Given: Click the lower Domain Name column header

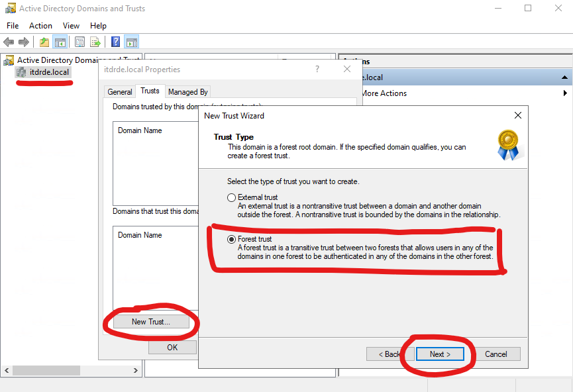Looking at the screenshot, I should 140,235.
